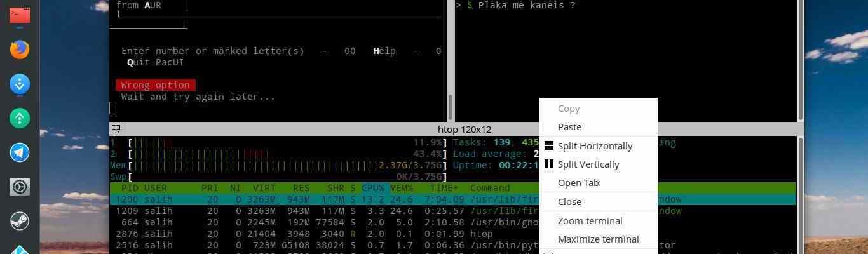
Task: Choose Paste from the context menu
Action: [x=569, y=127]
